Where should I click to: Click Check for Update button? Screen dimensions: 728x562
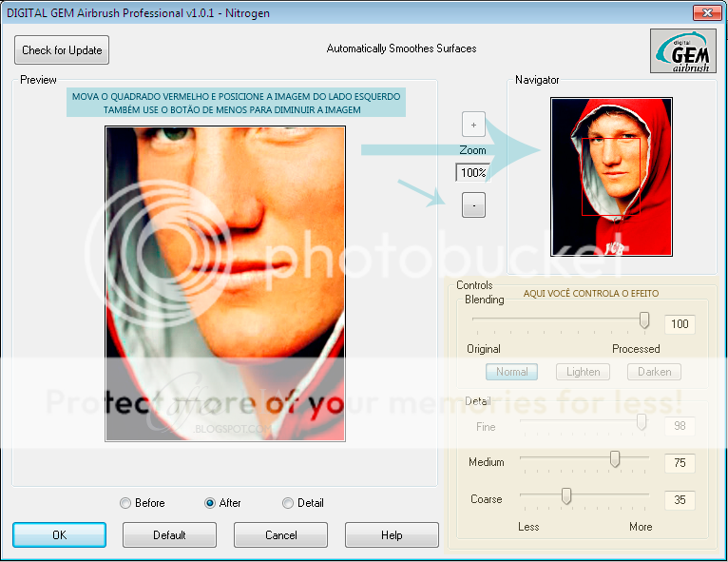coord(62,50)
